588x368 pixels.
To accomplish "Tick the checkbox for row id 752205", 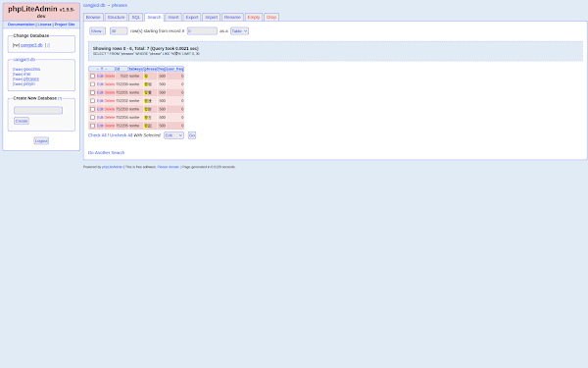I will 92,126.
